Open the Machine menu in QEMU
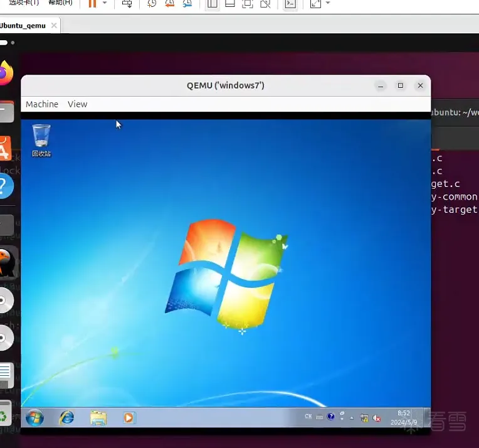The width and height of the screenshot is (479, 448). click(42, 104)
